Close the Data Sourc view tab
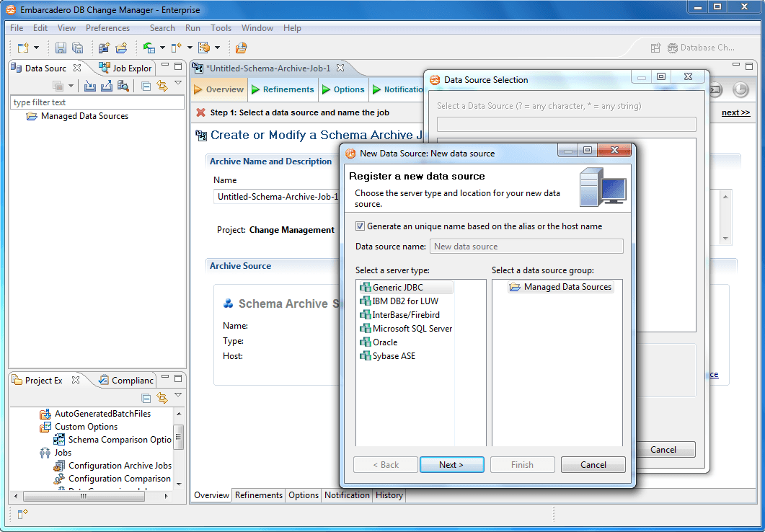This screenshot has width=765, height=532. (77, 68)
